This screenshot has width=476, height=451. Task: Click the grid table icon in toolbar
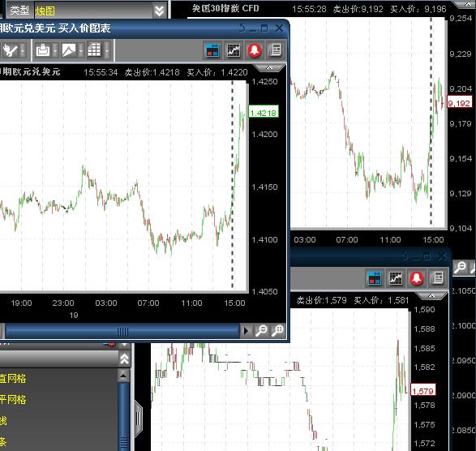94,50
